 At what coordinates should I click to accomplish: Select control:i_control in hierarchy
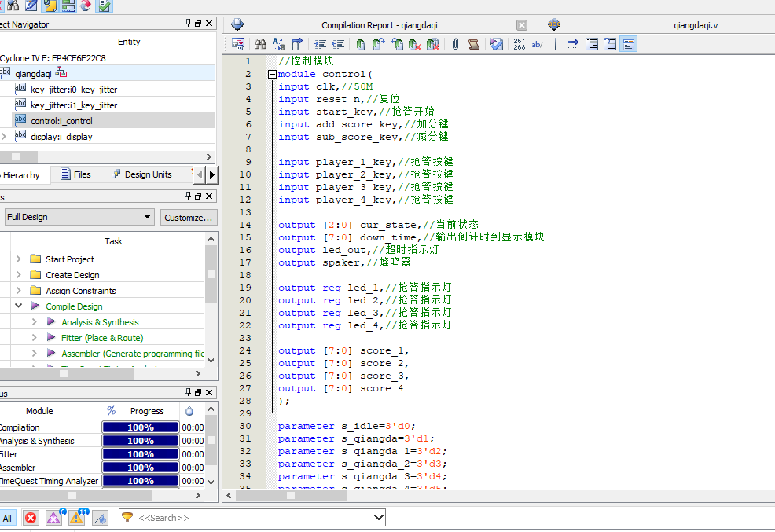tap(61, 121)
